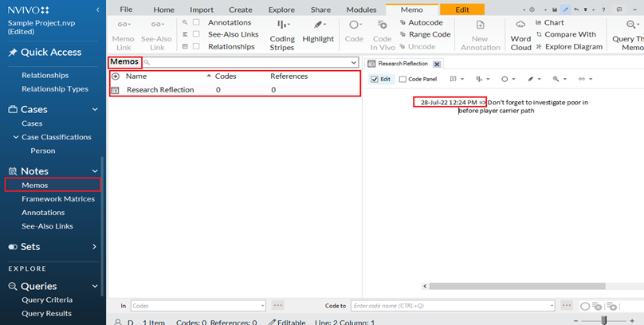Image resolution: width=644 pixels, height=325 pixels.
Task: Click the Query This Memo magnifier icon
Action: coord(631,25)
